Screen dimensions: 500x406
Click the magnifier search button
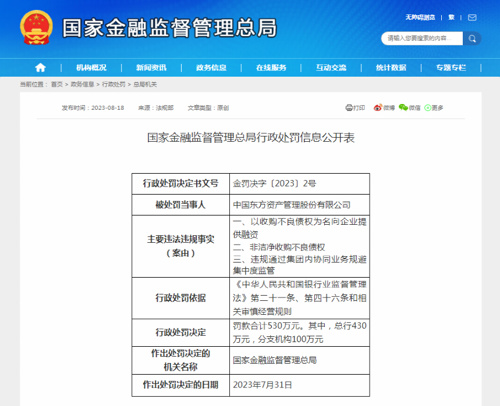(x=472, y=39)
